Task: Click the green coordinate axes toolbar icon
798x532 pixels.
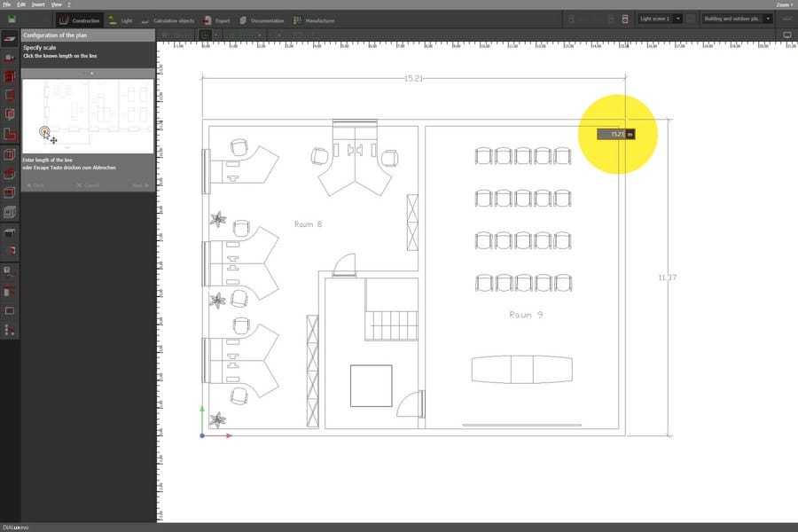Action: (205, 35)
